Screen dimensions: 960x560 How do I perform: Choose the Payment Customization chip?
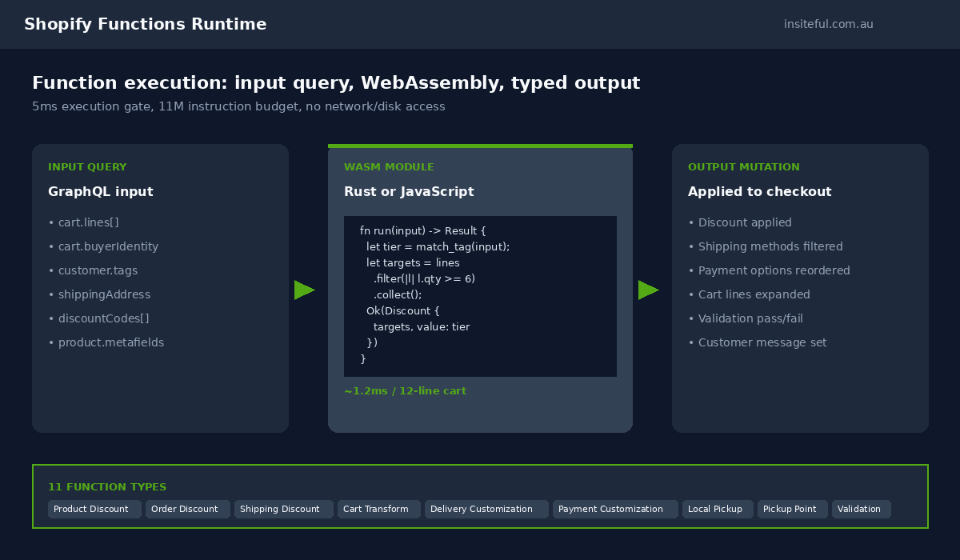615,509
